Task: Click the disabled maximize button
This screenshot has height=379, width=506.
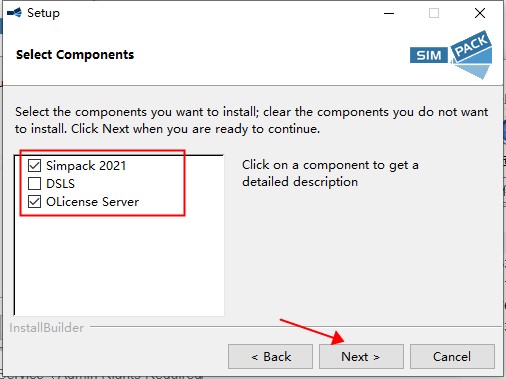Action: [434, 13]
